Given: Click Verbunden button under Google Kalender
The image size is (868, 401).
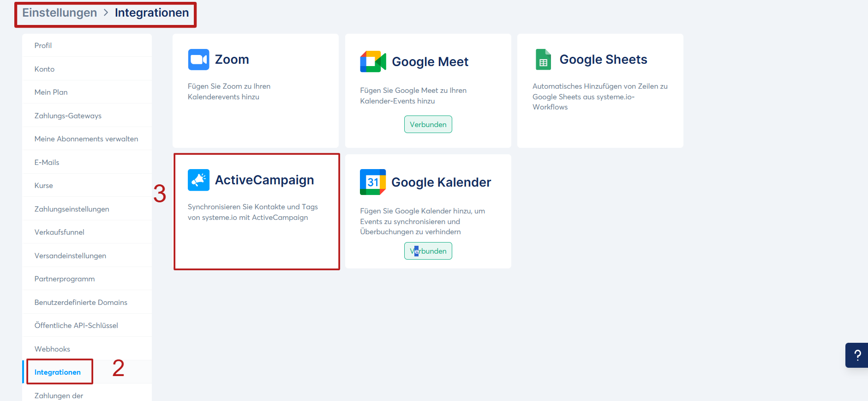Looking at the screenshot, I should (428, 251).
